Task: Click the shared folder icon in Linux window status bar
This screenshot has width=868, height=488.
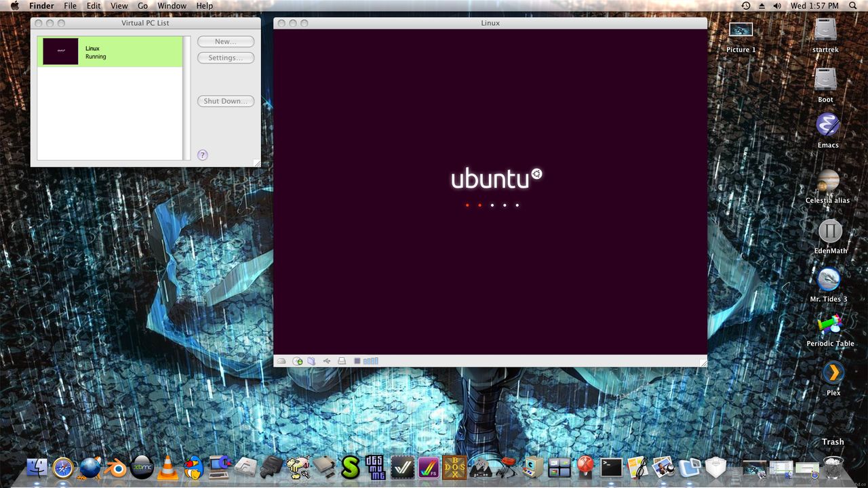Action: (x=311, y=361)
